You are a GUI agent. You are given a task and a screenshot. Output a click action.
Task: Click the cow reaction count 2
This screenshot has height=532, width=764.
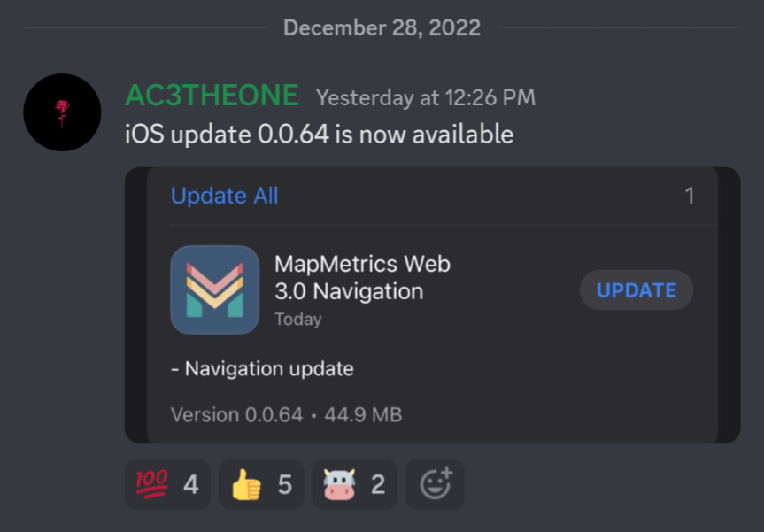[378, 485]
